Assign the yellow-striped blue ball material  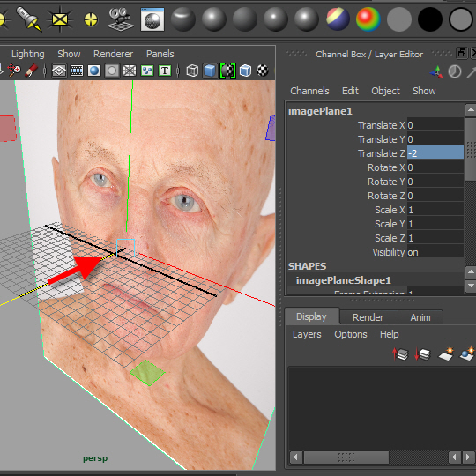tap(338, 19)
